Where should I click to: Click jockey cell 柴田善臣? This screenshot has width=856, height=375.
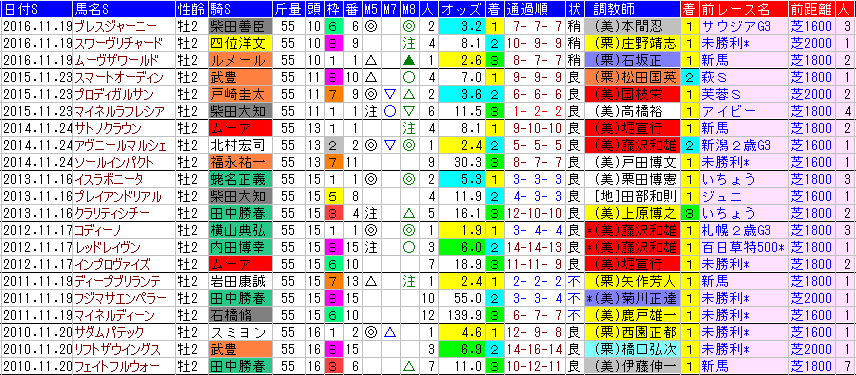[240, 26]
